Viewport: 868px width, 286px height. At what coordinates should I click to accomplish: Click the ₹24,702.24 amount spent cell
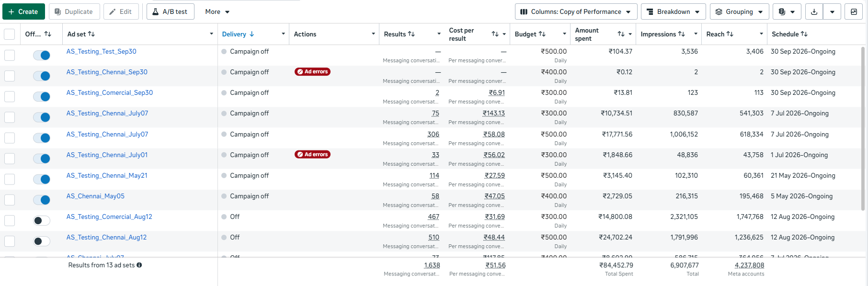[615, 237]
